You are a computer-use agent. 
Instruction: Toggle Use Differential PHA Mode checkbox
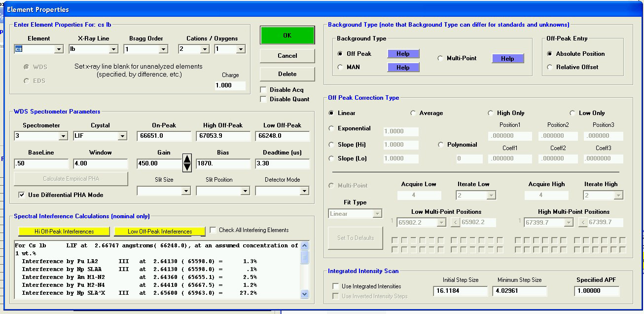[x=22, y=195]
